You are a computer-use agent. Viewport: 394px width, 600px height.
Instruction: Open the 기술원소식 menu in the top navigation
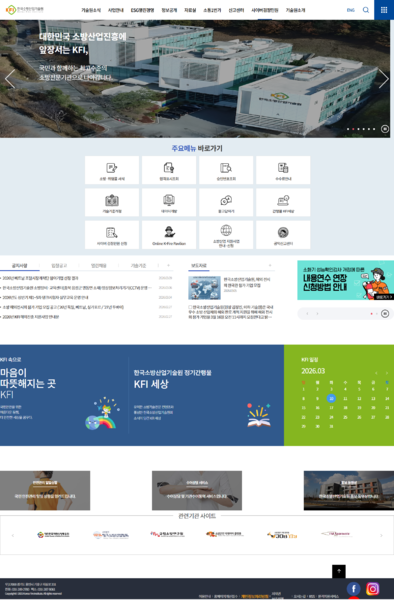[x=91, y=10]
